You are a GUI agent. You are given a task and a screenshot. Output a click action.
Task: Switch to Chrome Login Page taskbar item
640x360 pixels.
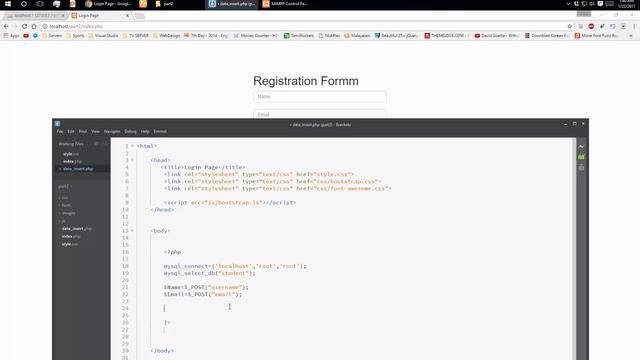coord(109,4)
